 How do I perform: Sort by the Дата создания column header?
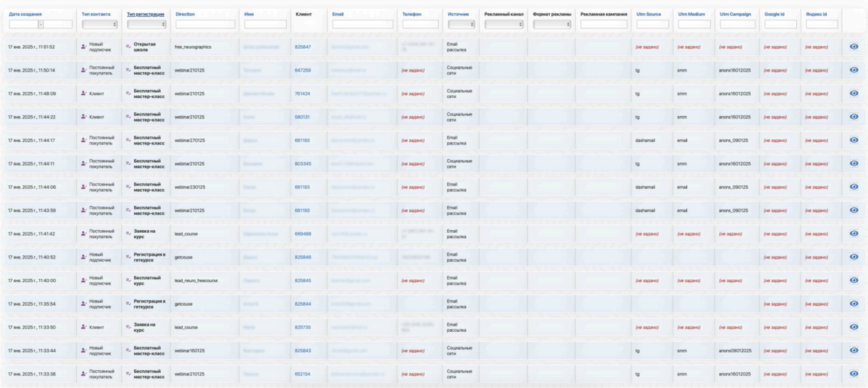(x=25, y=14)
